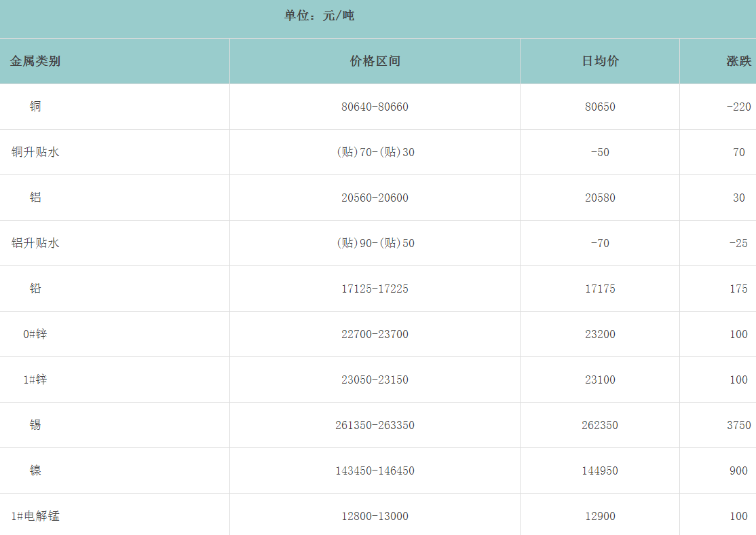Click the 铝 metal name cell

click(x=35, y=198)
